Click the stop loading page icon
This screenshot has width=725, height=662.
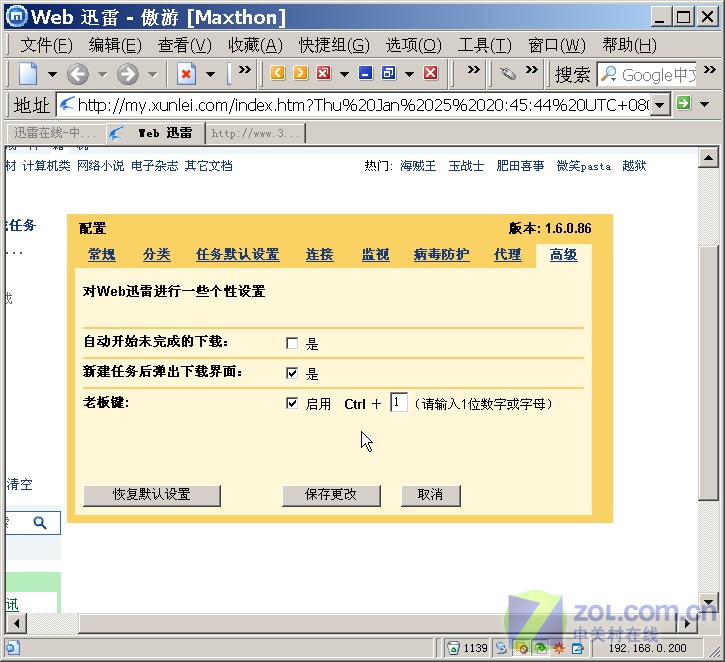[x=186, y=74]
